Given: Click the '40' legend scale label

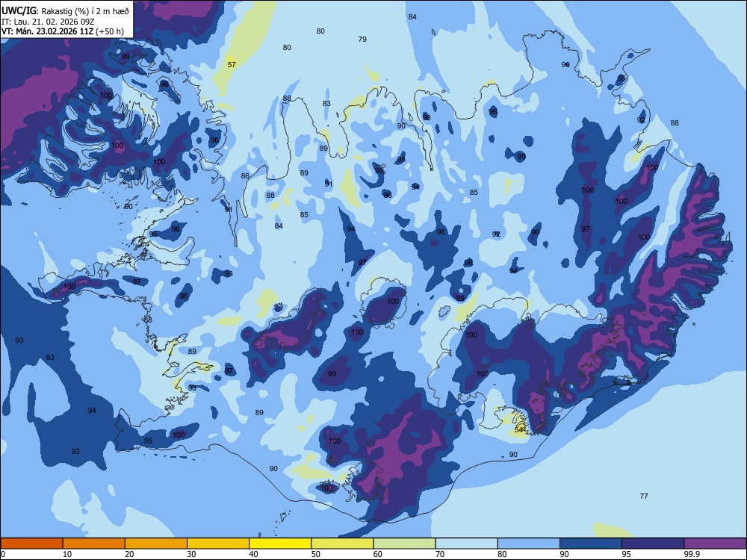Looking at the screenshot, I should 253,554.
